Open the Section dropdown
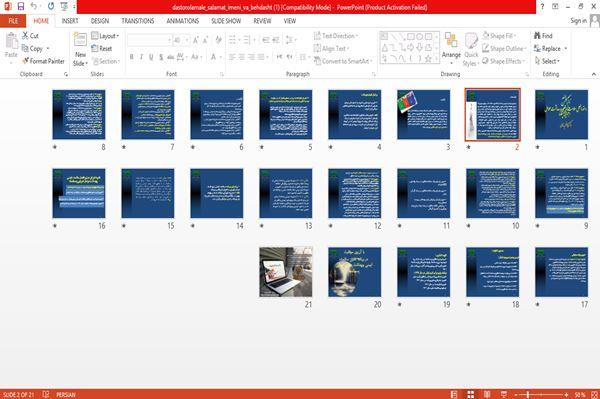Image resolution: width=600 pixels, height=399 pixels. tap(106, 61)
